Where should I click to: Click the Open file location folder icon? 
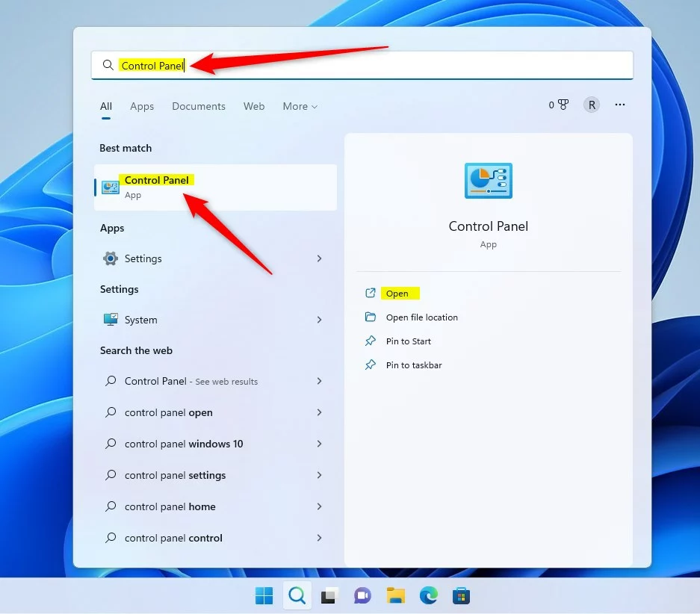(x=370, y=317)
